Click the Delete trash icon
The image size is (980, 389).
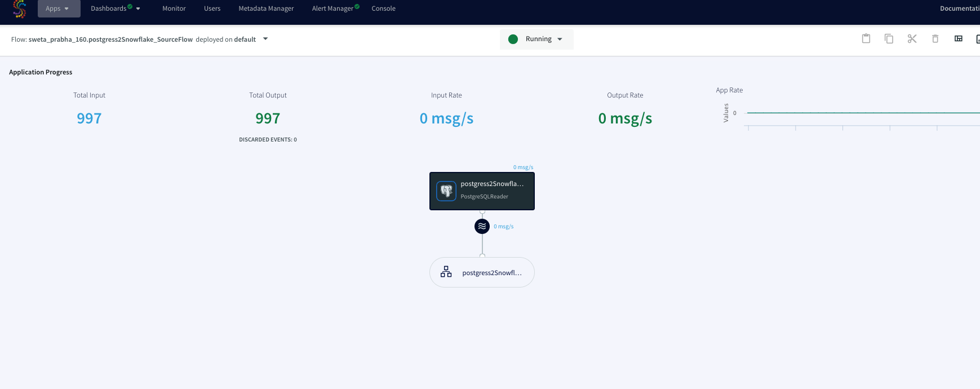(x=935, y=38)
